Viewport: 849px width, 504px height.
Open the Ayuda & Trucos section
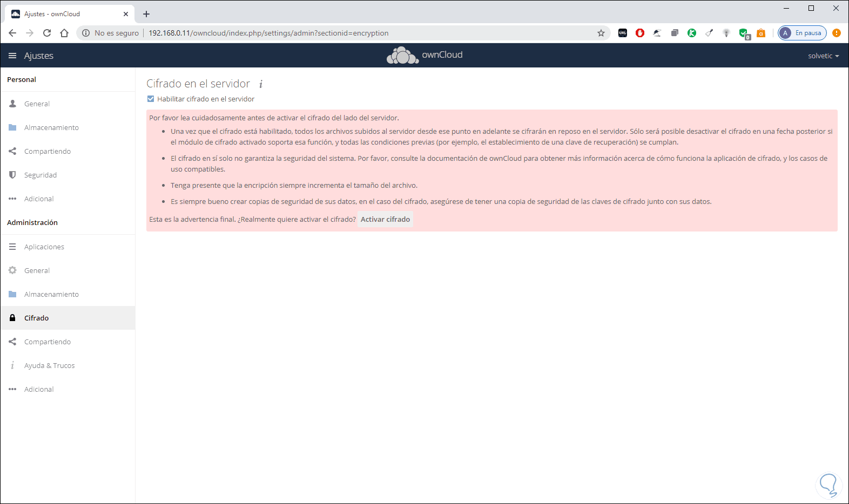point(68,365)
